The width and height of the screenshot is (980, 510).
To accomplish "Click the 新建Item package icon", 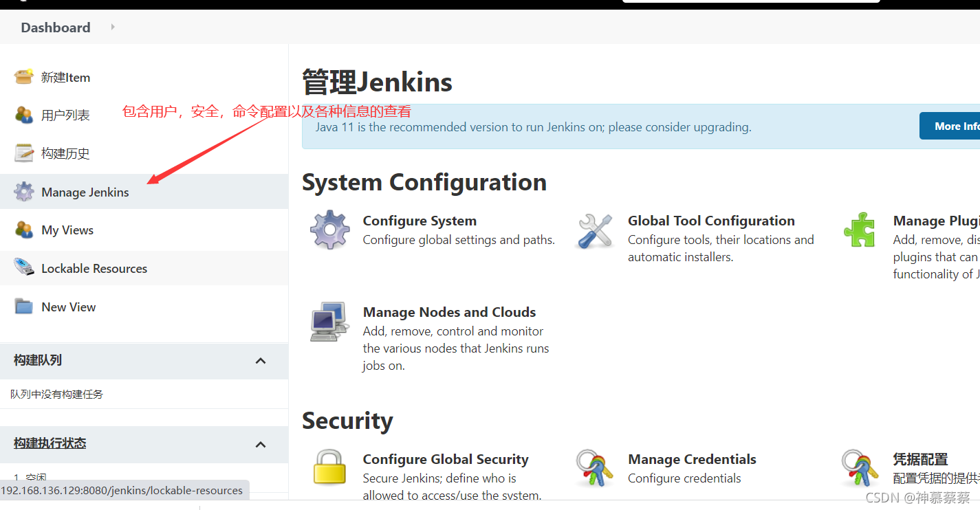I will [24, 76].
